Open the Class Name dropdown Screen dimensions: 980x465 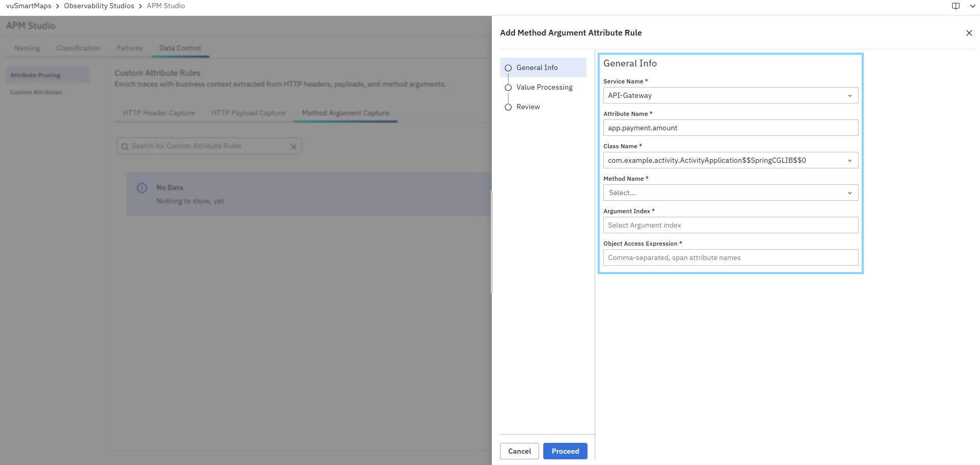(730, 160)
